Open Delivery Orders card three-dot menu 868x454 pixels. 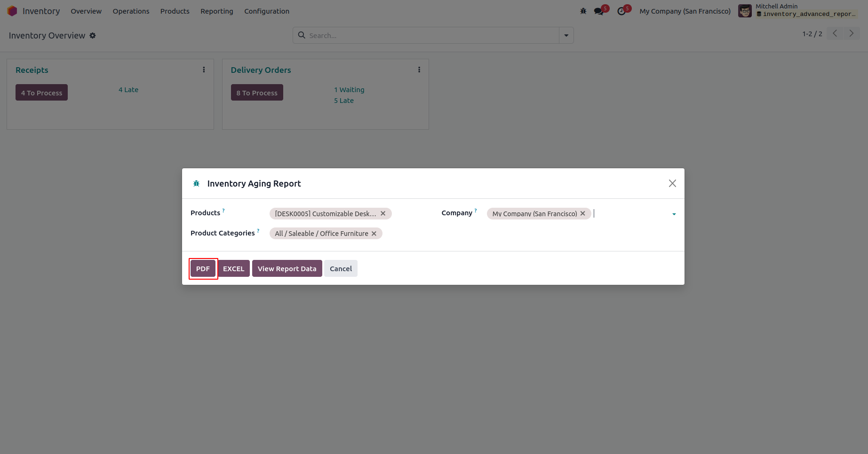(419, 70)
